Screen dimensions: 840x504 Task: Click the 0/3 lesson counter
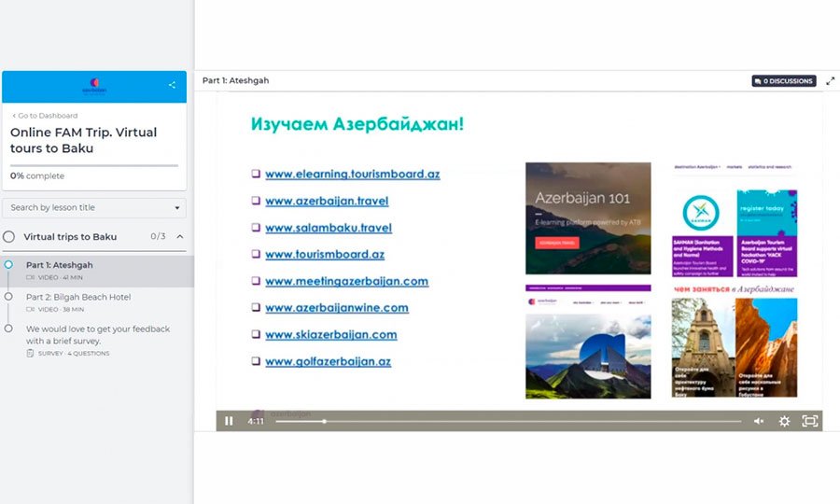point(158,236)
